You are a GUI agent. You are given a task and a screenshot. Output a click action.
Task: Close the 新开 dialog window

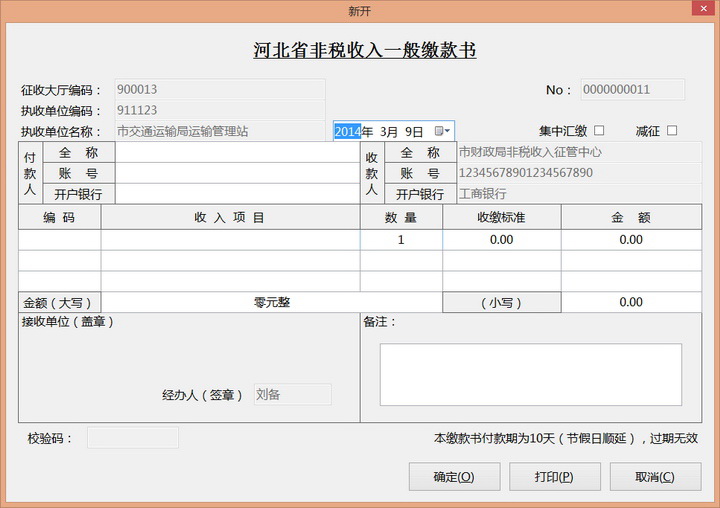[703, 8]
